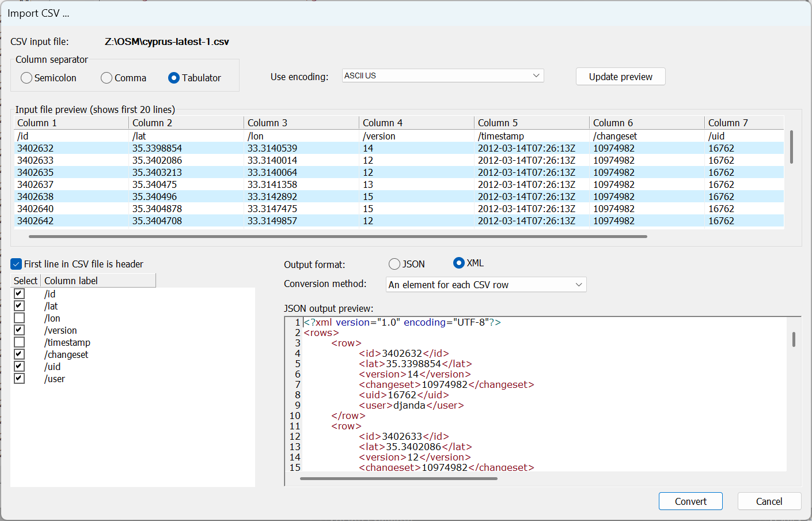The width and height of the screenshot is (812, 521).
Task: Click the Cancel button
Action: (x=769, y=501)
